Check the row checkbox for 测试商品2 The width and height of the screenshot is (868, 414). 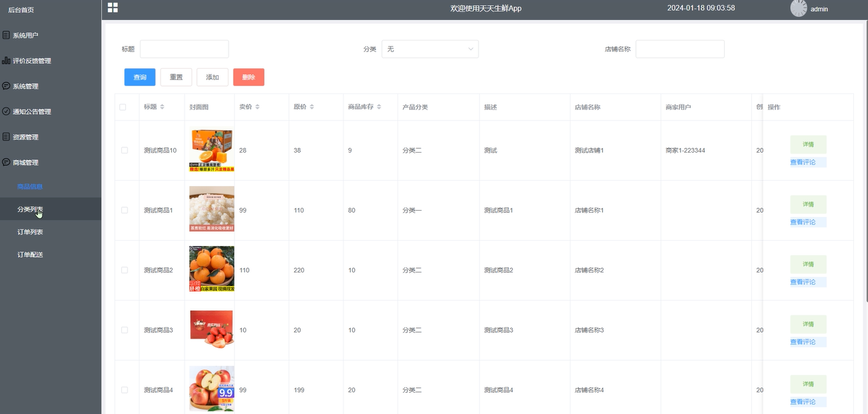click(x=124, y=270)
